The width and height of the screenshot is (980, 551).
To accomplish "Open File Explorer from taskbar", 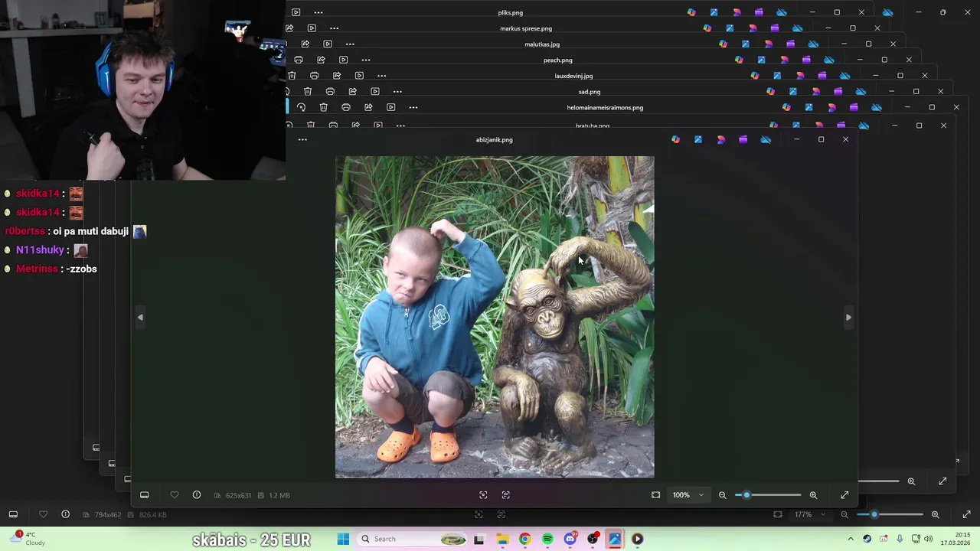I will (x=502, y=539).
